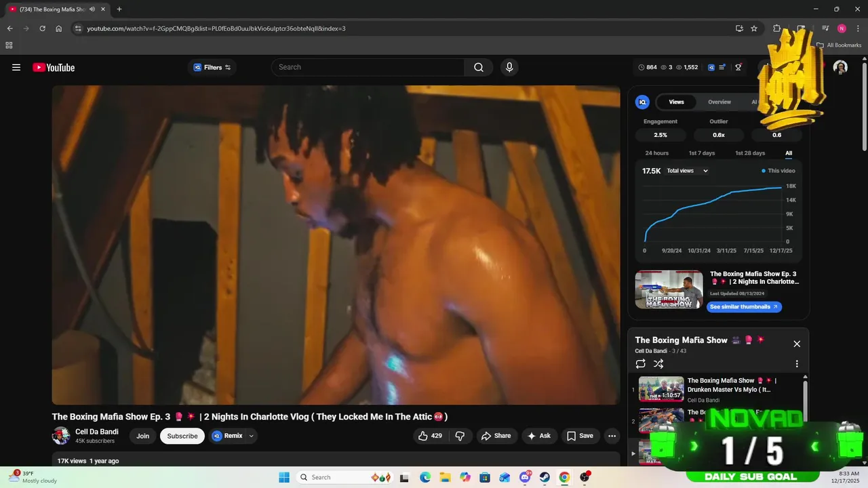Open the vidIQ panel video thumbnail

click(669, 289)
